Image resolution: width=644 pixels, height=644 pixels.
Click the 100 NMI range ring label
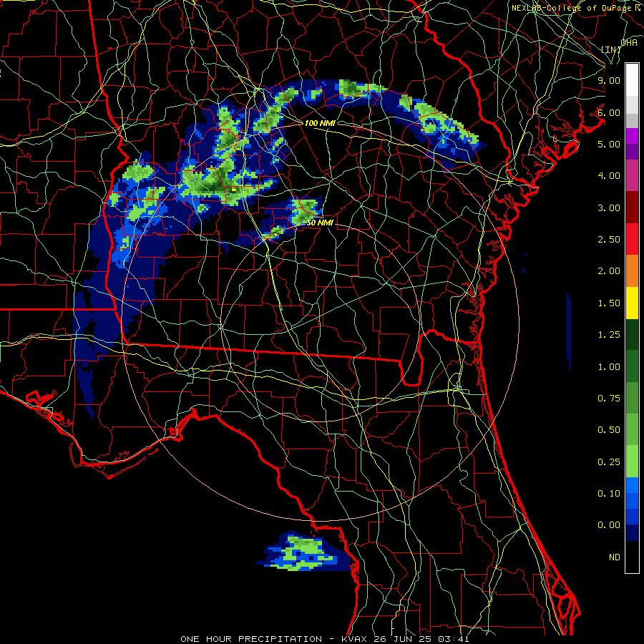click(320, 123)
